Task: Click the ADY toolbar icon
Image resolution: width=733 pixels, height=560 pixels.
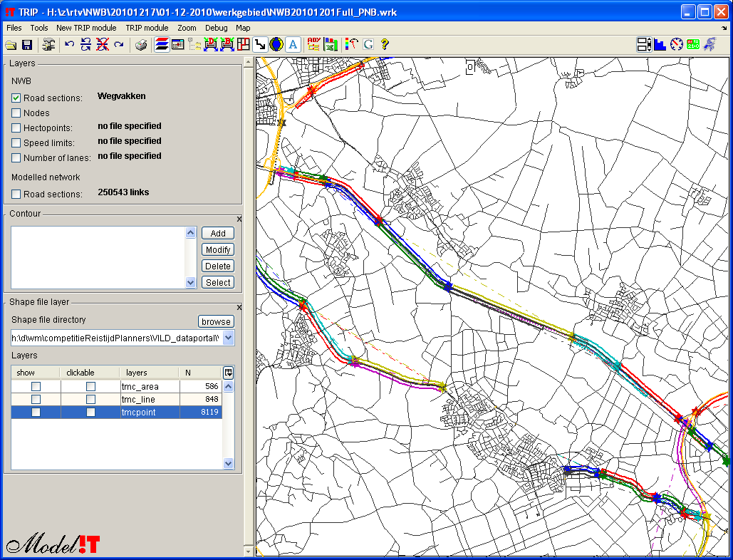Action: 314,45
